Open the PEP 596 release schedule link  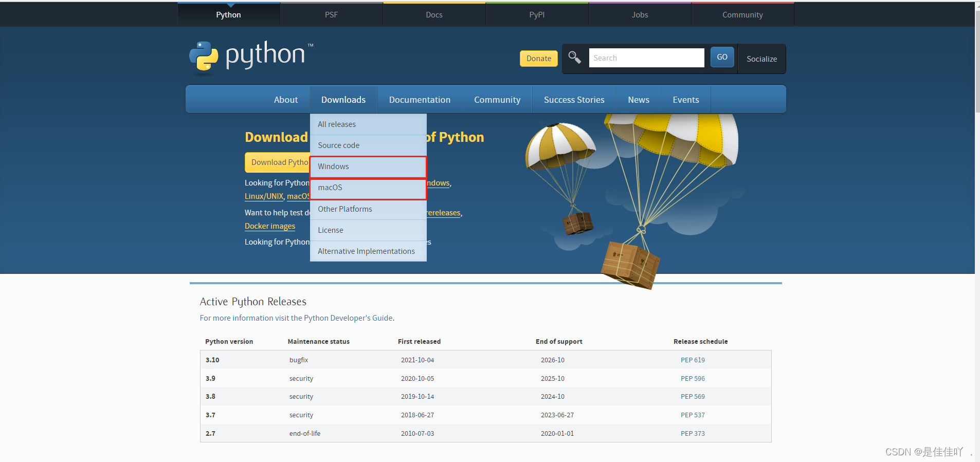click(693, 379)
